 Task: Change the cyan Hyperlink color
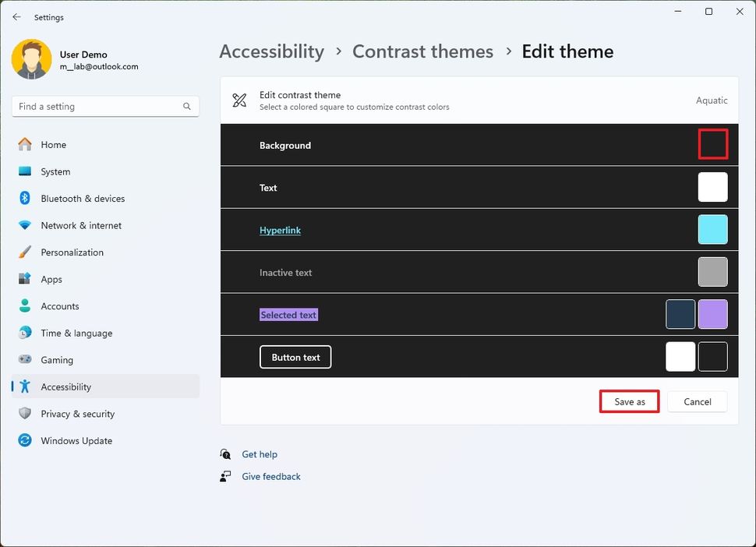pyautogui.click(x=712, y=229)
